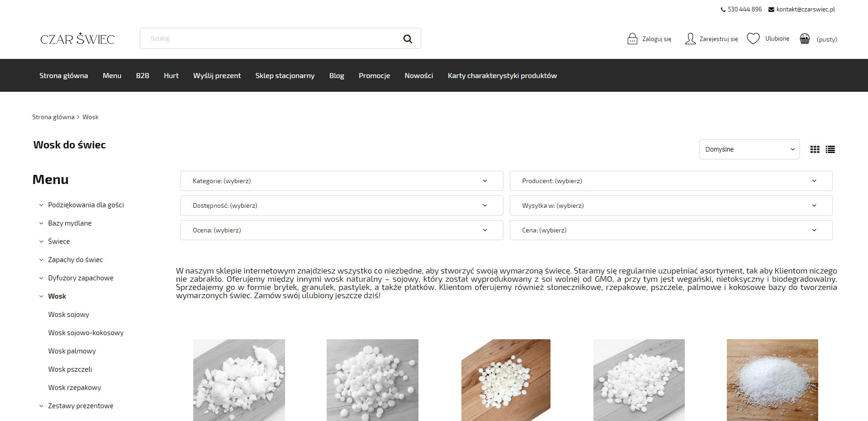Open the shopping basket icon

(x=804, y=39)
